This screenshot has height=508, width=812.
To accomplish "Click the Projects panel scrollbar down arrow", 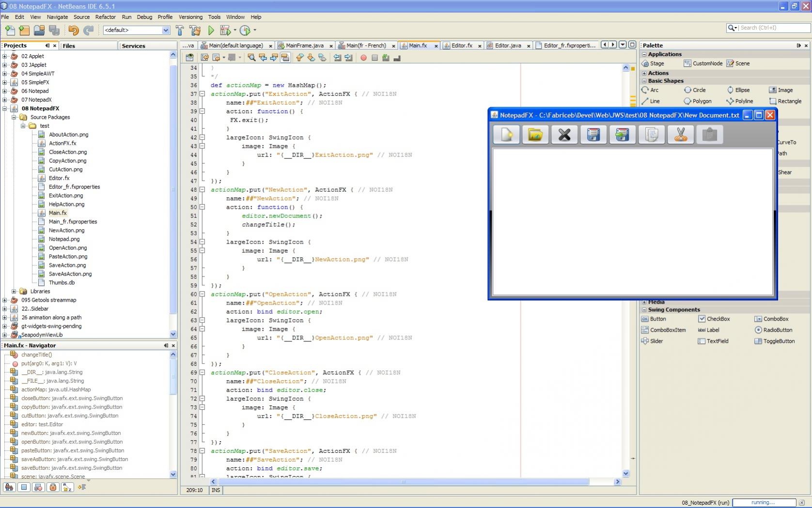I will 173,334.
